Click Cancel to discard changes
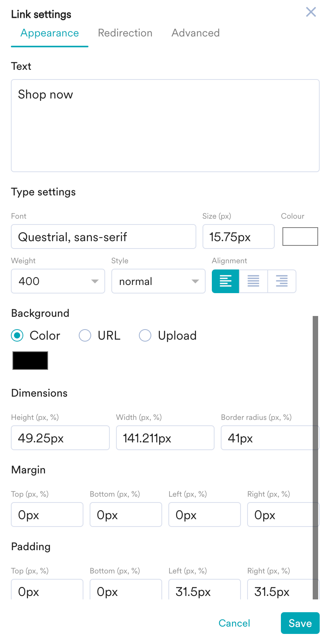 (x=234, y=623)
